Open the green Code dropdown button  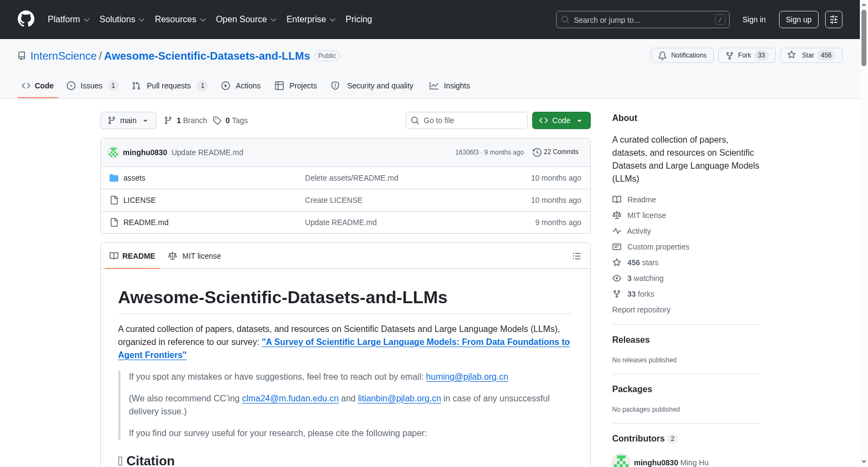coord(561,120)
